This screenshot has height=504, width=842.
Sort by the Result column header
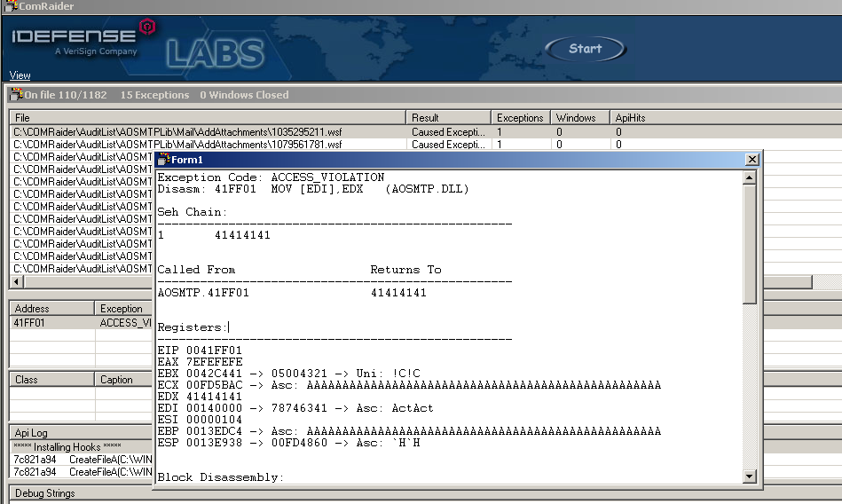(x=449, y=117)
